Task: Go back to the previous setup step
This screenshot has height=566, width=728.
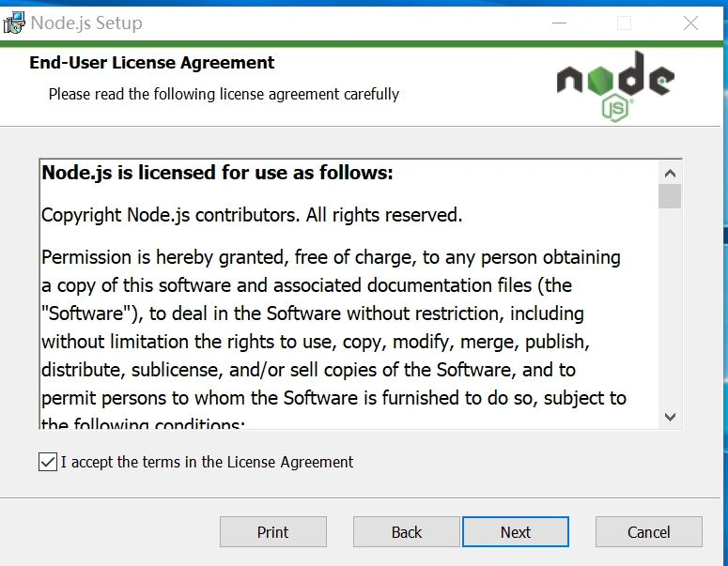Action: (406, 532)
